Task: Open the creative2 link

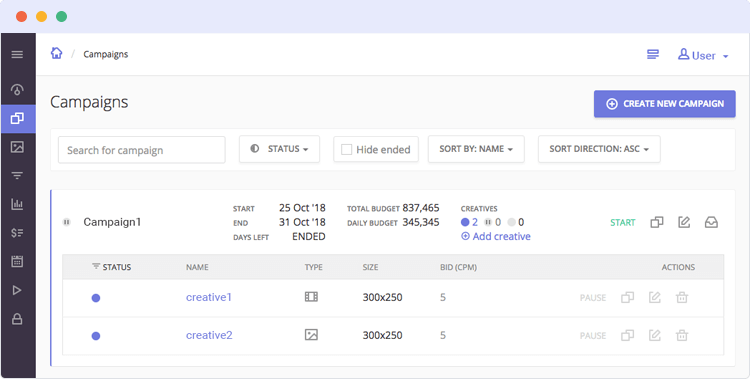Action: pos(209,335)
